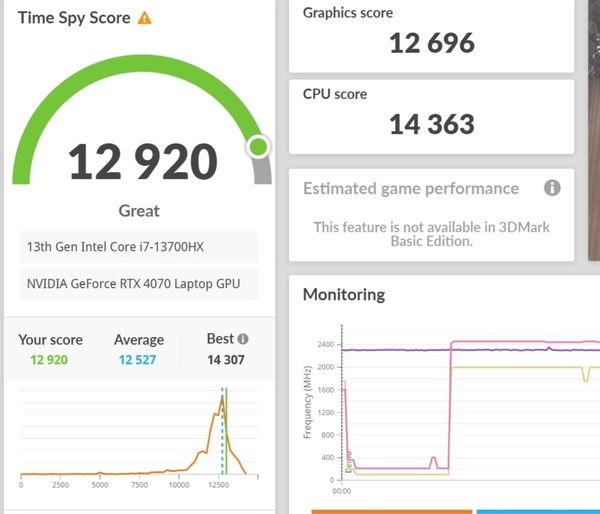Select the 13th Gen Intel Core i7-13700HX entry
This screenshot has width=600, height=514.
coord(139,247)
